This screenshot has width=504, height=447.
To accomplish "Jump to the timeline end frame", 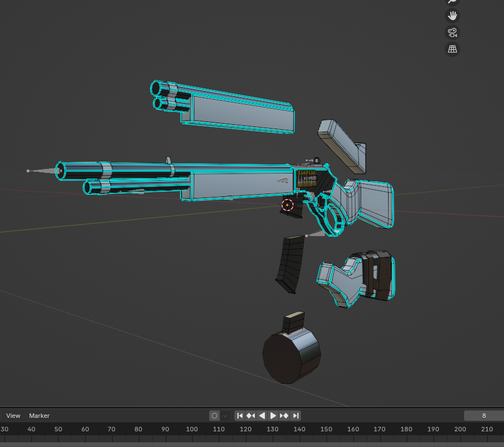I will (296, 416).
